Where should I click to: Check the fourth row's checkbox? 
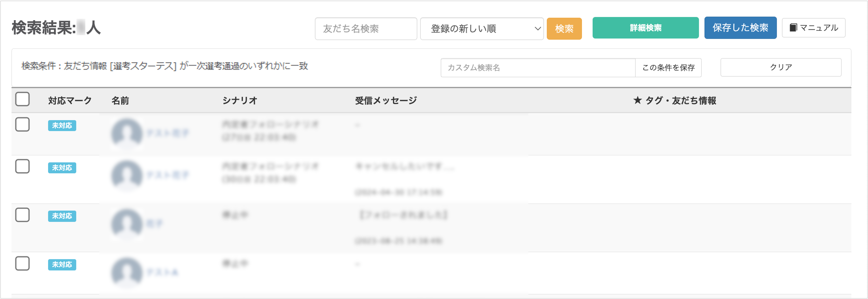23,264
